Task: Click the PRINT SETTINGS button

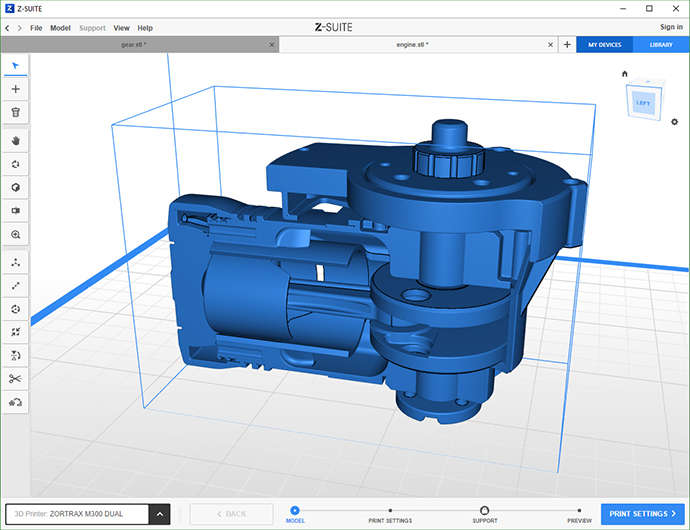Action: coord(642,514)
